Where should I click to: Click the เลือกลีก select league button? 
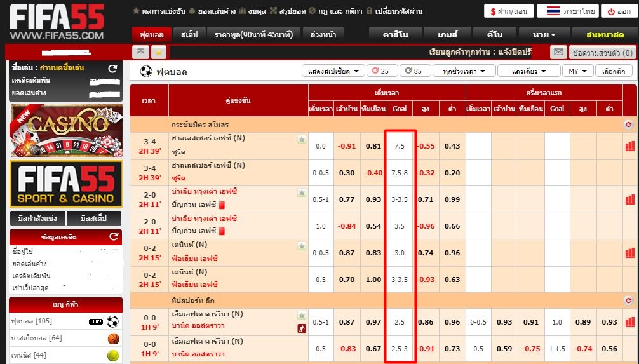pos(614,71)
